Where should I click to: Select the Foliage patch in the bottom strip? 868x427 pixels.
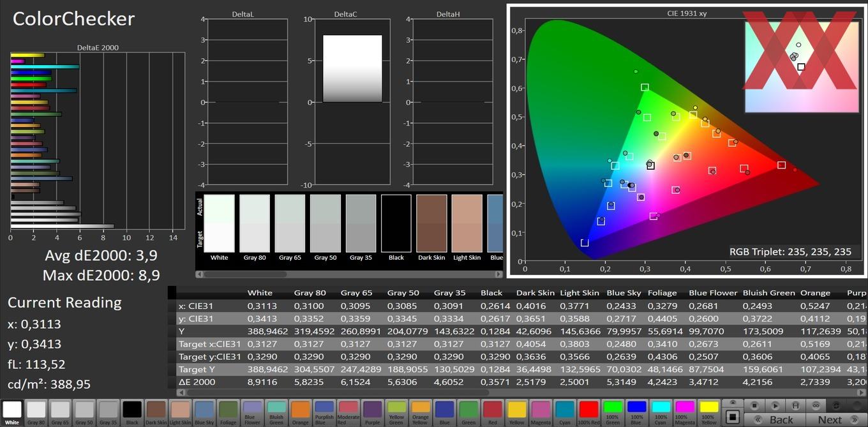tap(228, 412)
